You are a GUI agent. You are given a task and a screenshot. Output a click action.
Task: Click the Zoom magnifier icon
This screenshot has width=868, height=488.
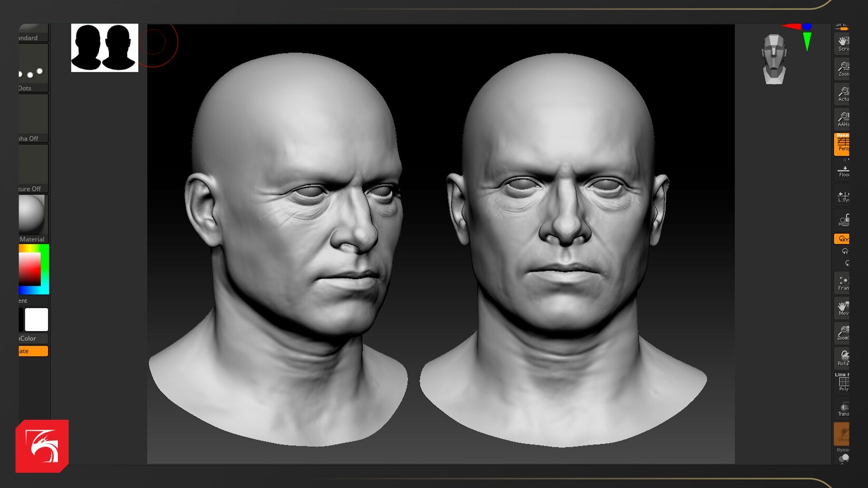click(x=842, y=69)
